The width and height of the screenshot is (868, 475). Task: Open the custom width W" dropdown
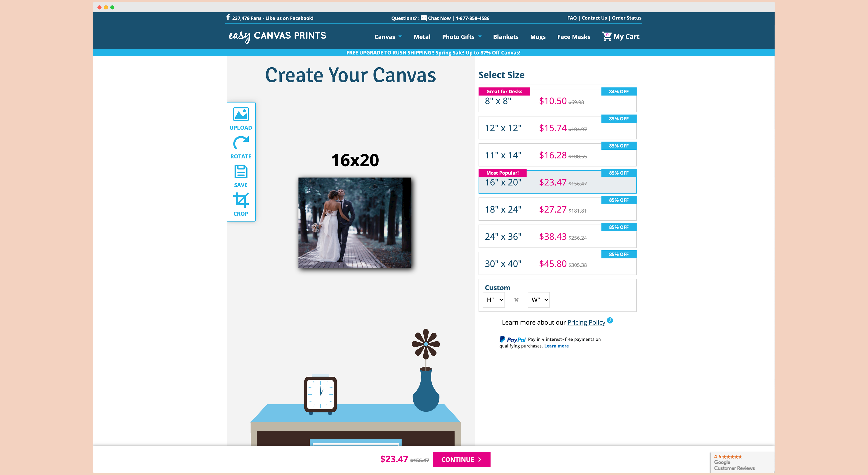coord(538,300)
